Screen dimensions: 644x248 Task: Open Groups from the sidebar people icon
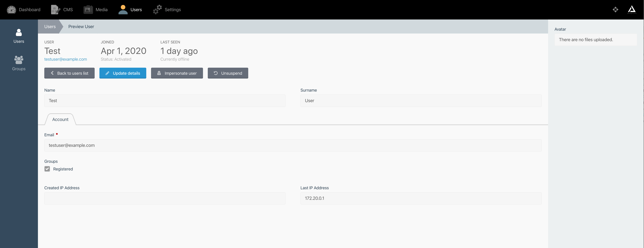coord(18,60)
